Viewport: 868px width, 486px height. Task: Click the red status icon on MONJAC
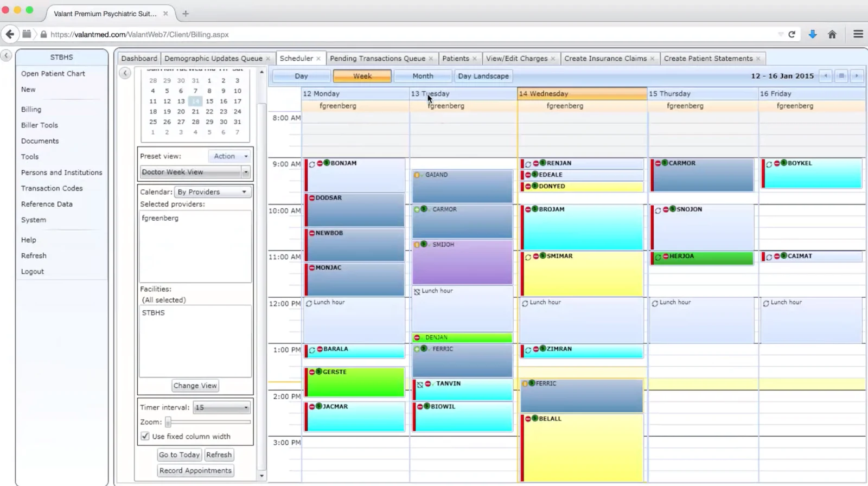pos(312,268)
